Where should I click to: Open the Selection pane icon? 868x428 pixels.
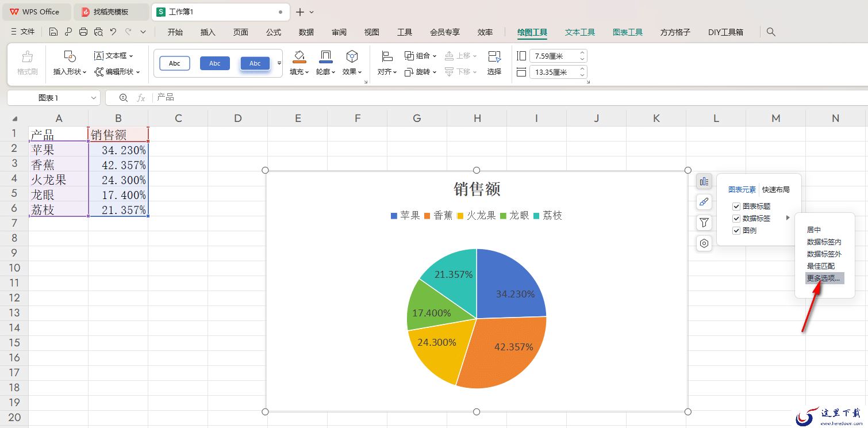[x=494, y=56]
